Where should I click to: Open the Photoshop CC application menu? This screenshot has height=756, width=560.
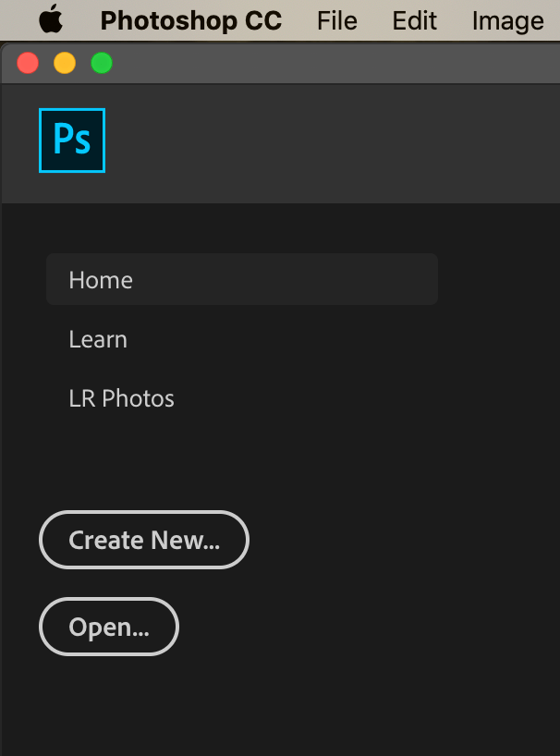(x=191, y=20)
